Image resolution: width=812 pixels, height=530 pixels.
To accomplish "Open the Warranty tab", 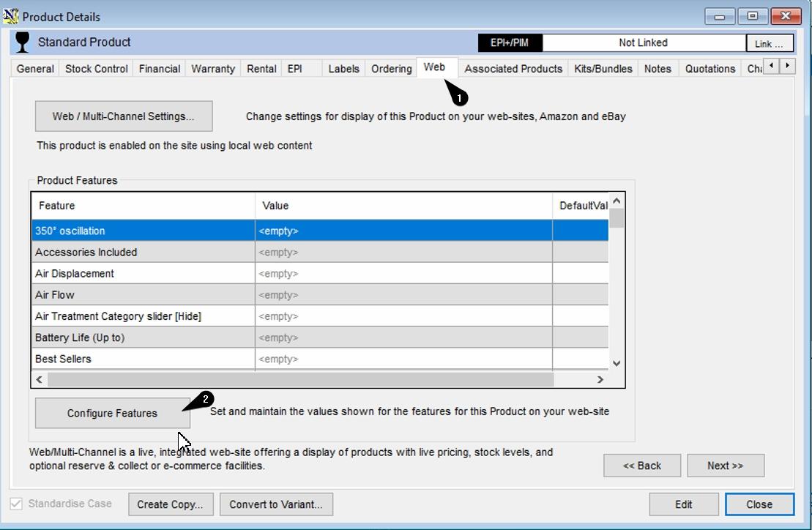I will pyautogui.click(x=212, y=68).
